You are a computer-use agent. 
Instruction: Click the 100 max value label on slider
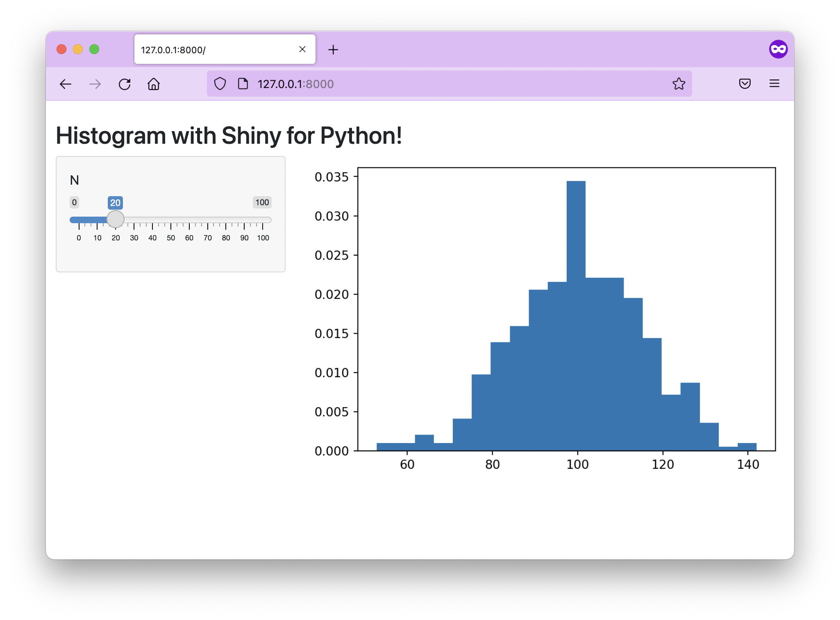[261, 202]
